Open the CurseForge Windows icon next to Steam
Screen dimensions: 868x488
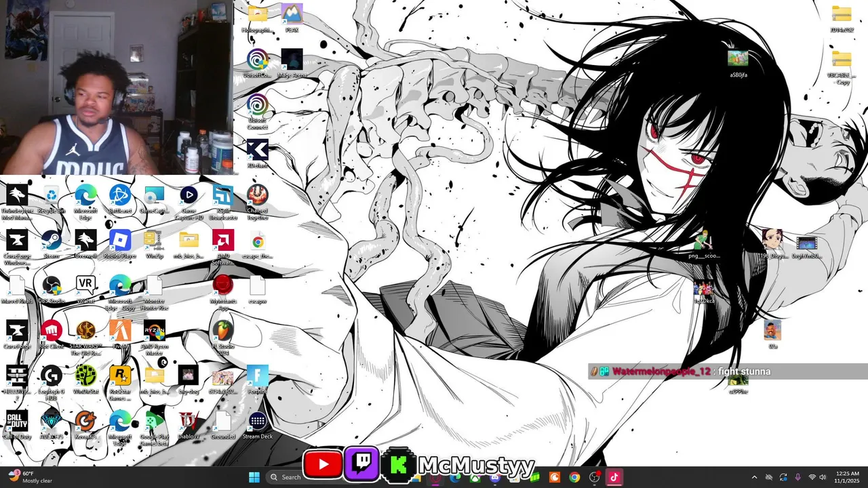click(17, 247)
